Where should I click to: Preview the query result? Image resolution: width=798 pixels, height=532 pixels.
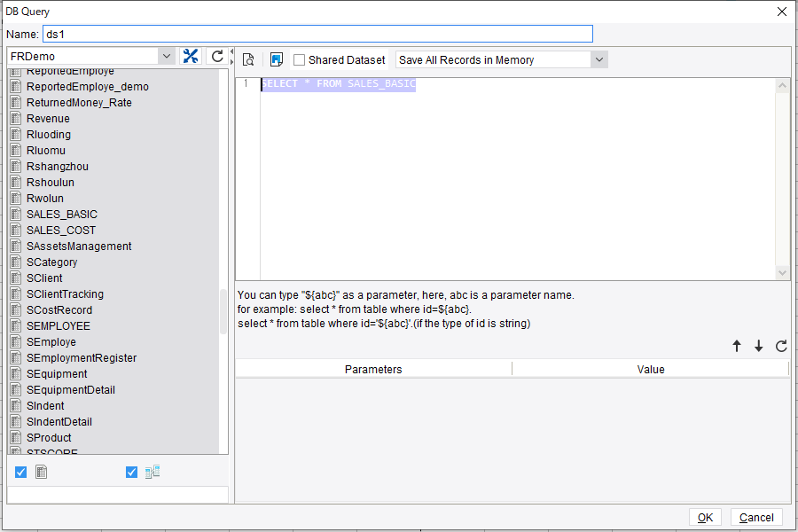(248, 59)
